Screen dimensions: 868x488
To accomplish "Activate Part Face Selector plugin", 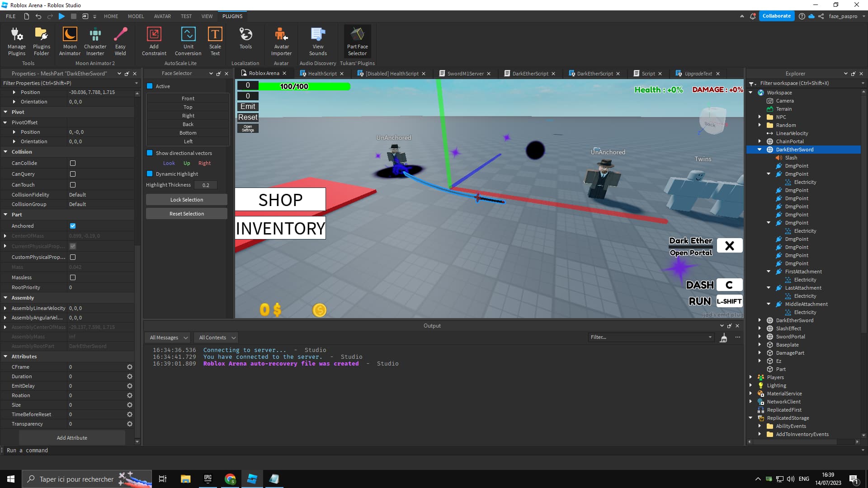I will point(357,41).
